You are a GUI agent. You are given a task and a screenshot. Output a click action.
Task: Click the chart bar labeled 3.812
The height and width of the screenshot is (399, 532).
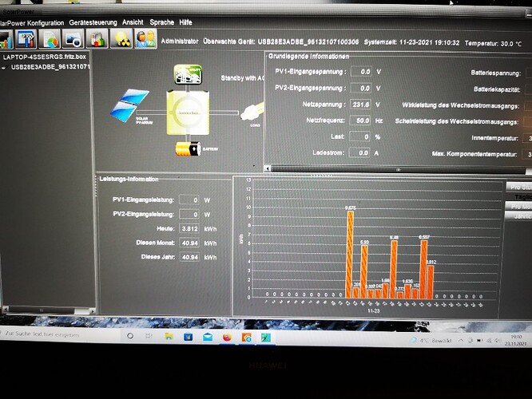coord(431,282)
